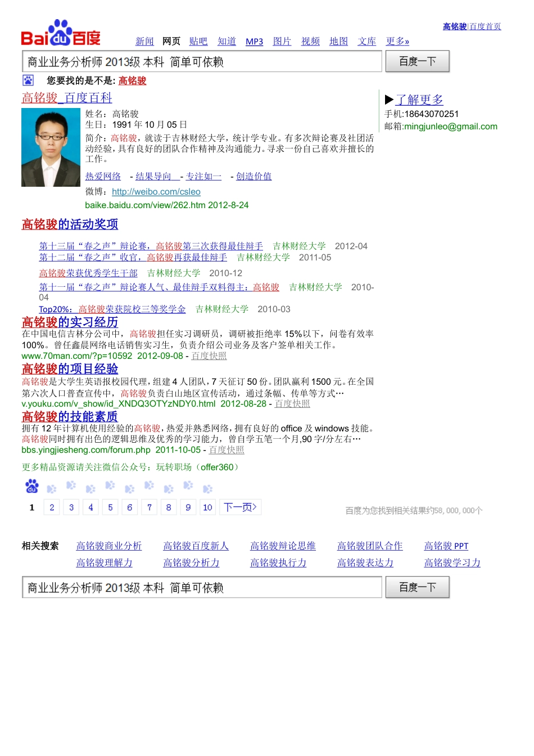Open related search 高铭骏理解力
Viewport: 534px width, 756px height.
[x=105, y=562]
